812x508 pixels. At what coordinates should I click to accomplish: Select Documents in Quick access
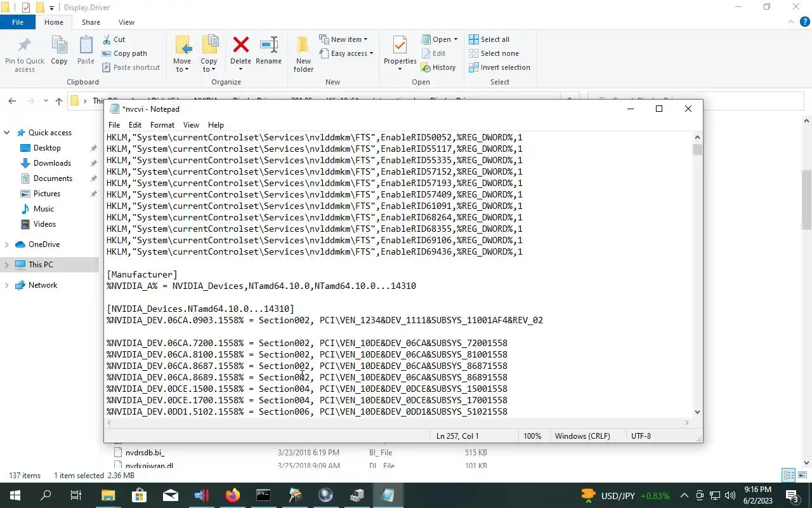click(x=53, y=178)
